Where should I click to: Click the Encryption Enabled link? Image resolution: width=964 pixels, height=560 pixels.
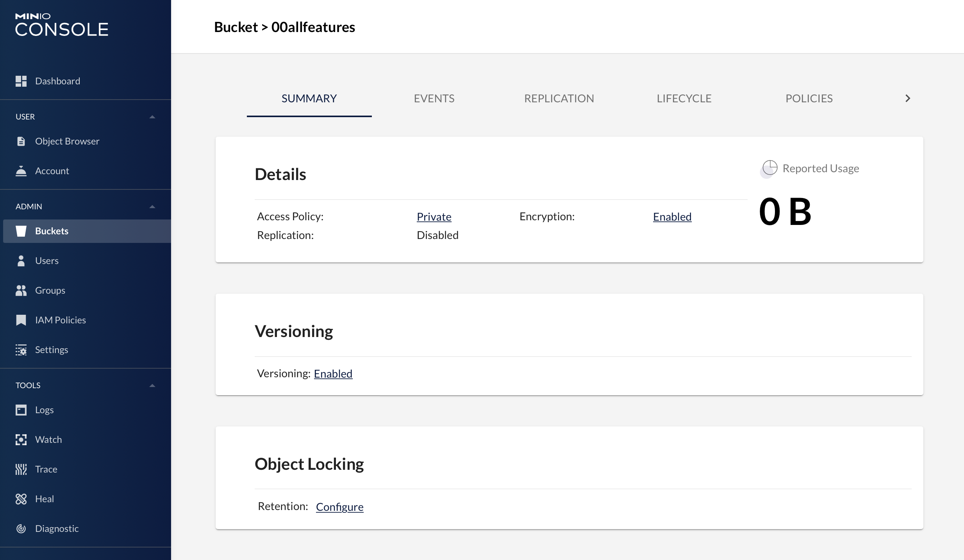coord(672,217)
